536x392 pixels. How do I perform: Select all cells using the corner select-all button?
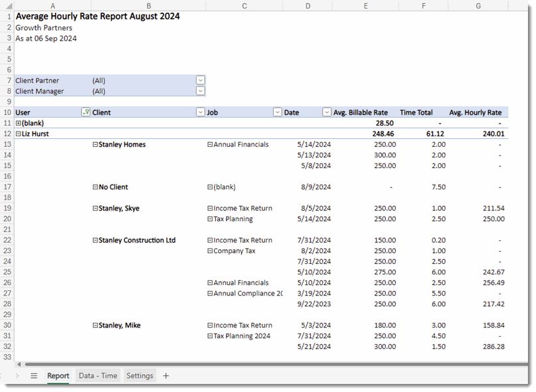coord(9,5)
